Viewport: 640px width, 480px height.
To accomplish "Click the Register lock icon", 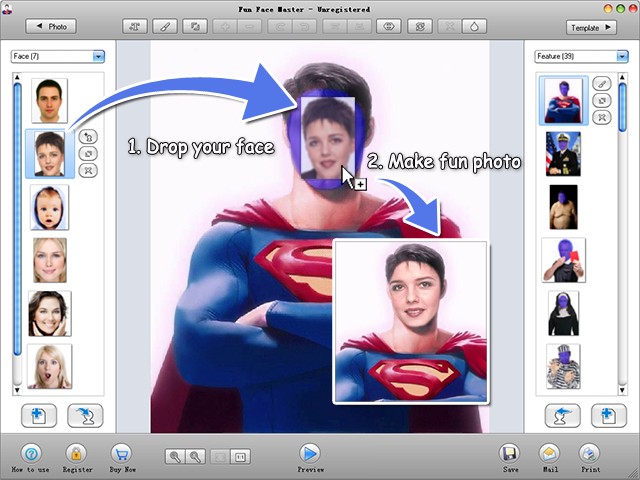I will click(x=77, y=453).
